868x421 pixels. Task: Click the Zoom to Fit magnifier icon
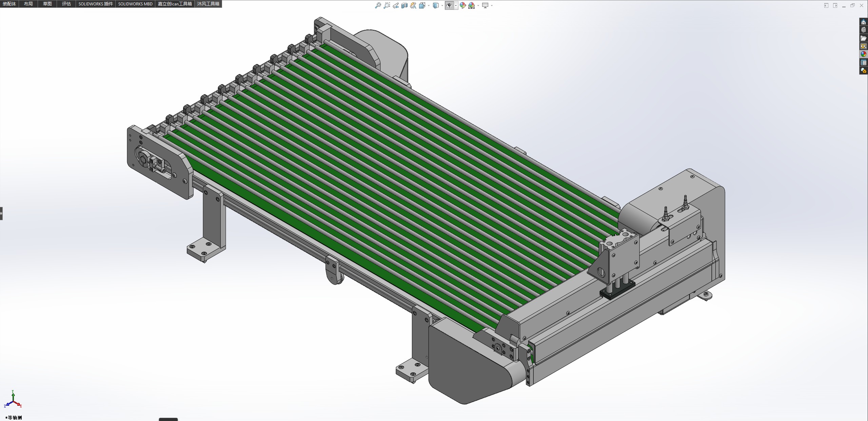tap(378, 5)
